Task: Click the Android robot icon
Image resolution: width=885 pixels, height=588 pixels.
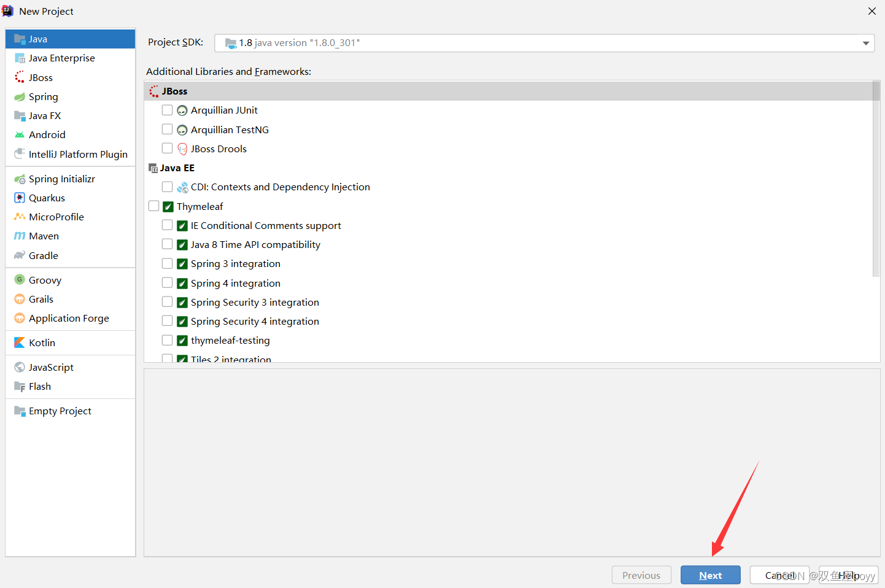Action: click(20, 134)
